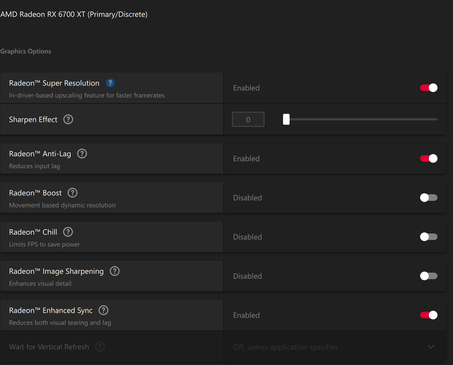Click 'Reduces both visual tearing and lag' text
The height and width of the screenshot is (365, 453).
[x=60, y=323]
